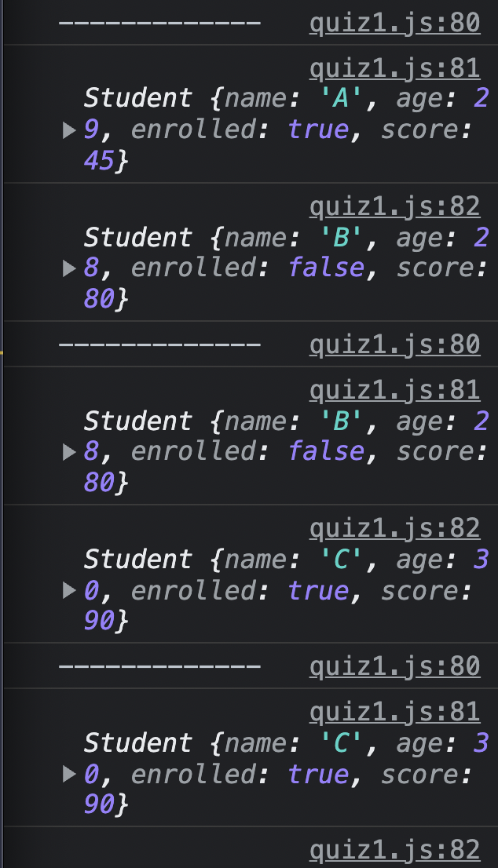The height and width of the screenshot is (868, 498).
Task: Expand Student 'B' object logged at quiz1.js:81
Action: click(68, 453)
